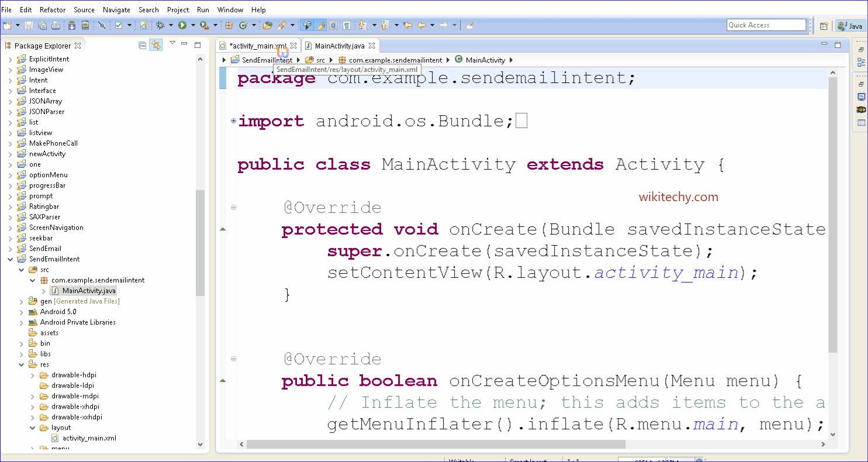Open the Navigate menu
This screenshot has height=462, width=868.
116,10
